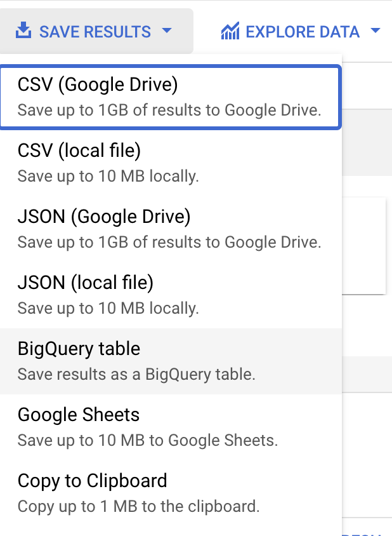Click the SAVE RESULTS button label

(95, 31)
